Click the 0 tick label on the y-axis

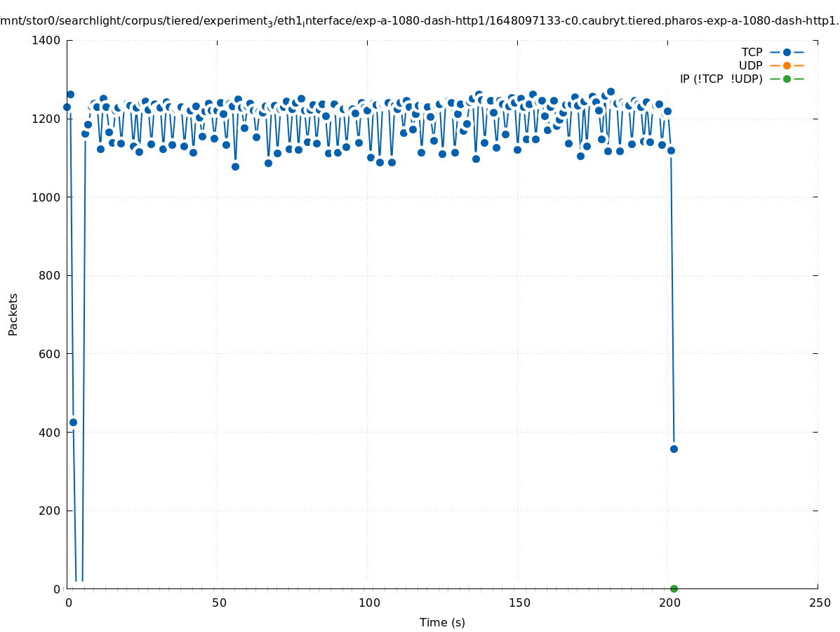pos(57,588)
